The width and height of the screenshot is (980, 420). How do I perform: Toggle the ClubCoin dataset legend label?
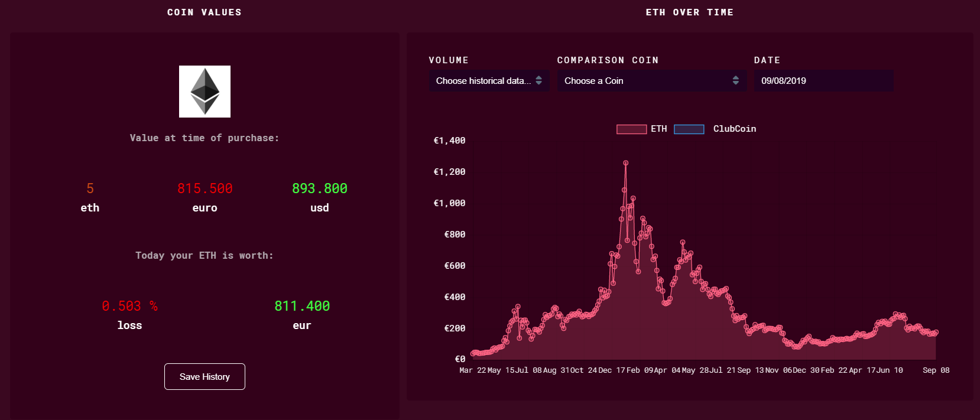[x=734, y=129]
